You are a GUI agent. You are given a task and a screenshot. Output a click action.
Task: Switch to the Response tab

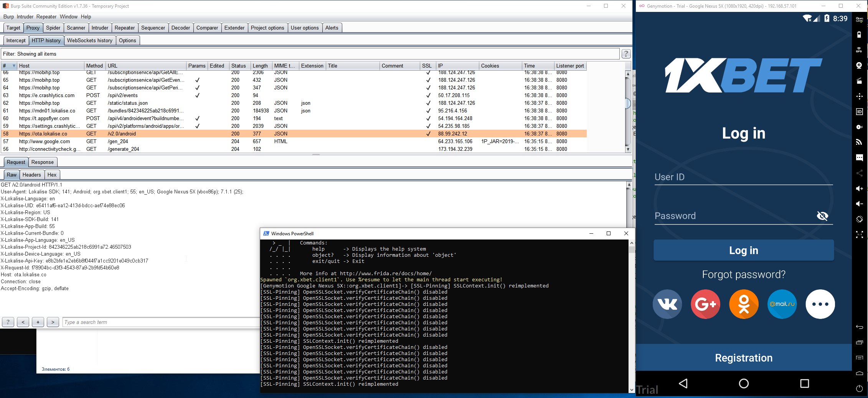[x=43, y=162]
